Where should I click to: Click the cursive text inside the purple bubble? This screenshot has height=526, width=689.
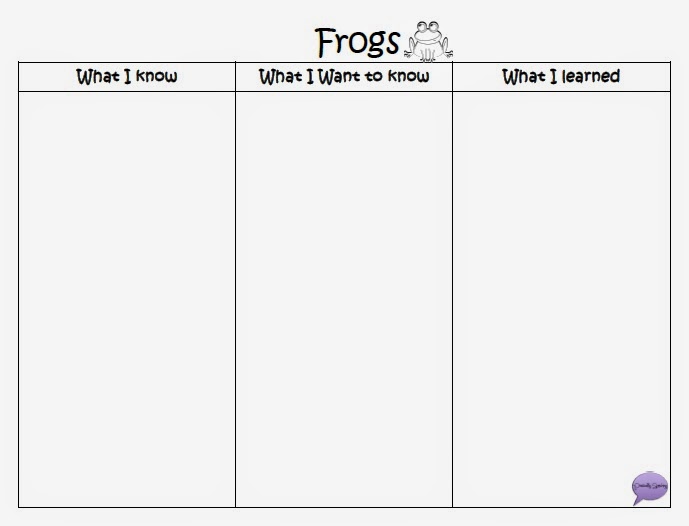[650, 486]
